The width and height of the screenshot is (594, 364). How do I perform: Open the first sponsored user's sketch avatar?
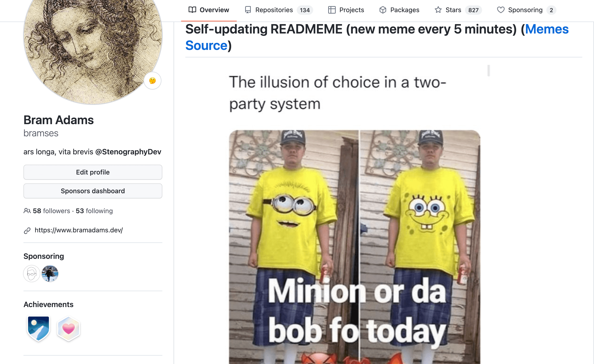point(32,274)
